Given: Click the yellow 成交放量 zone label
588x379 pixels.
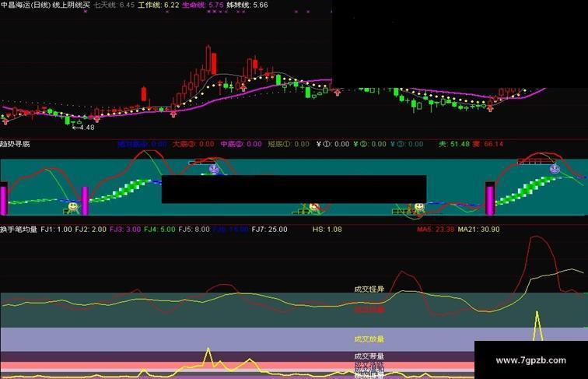Looking at the screenshot, I should 369,339.
